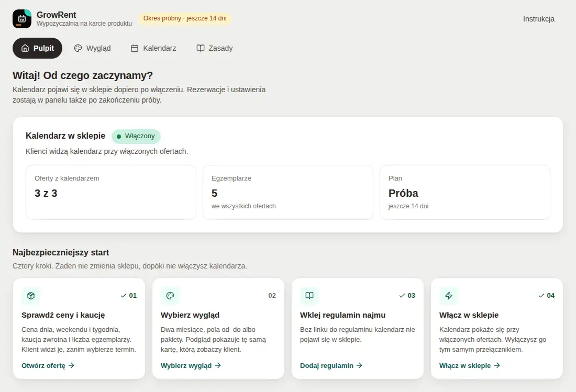This screenshot has height=392, width=576.
Task: Click the checkmark next to step 01
Action: point(124,296)
